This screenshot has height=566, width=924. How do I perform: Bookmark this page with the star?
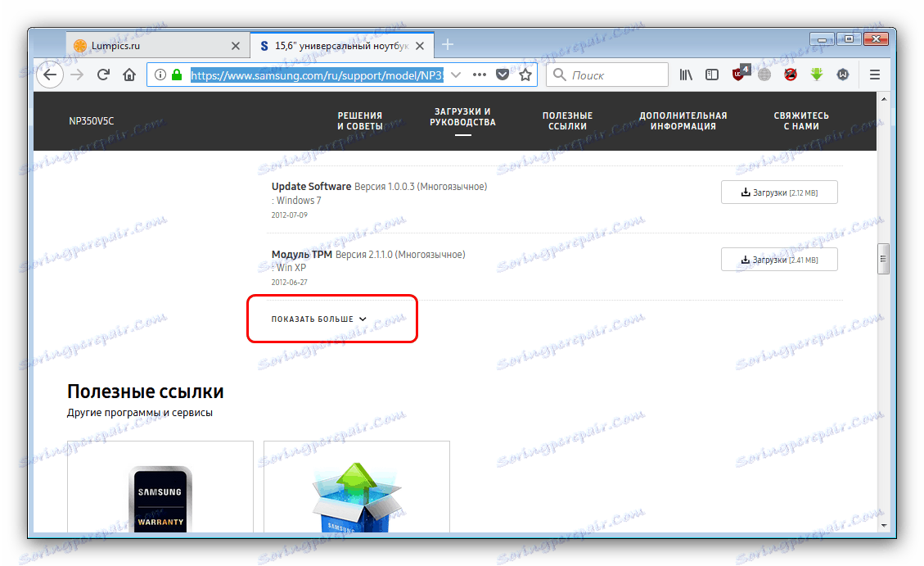(525, 75)
